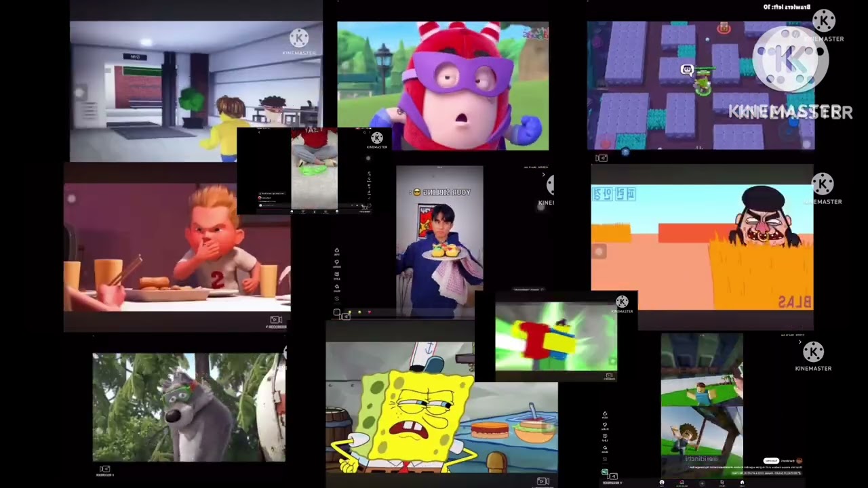
Task: Click Subscribe pill on Roblox swing short
Action: click(x=771, y=461)
